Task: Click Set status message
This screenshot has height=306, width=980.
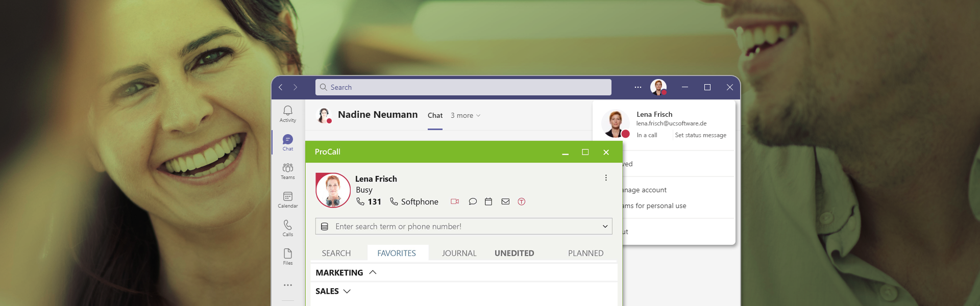Action: [x=700, y=135]
